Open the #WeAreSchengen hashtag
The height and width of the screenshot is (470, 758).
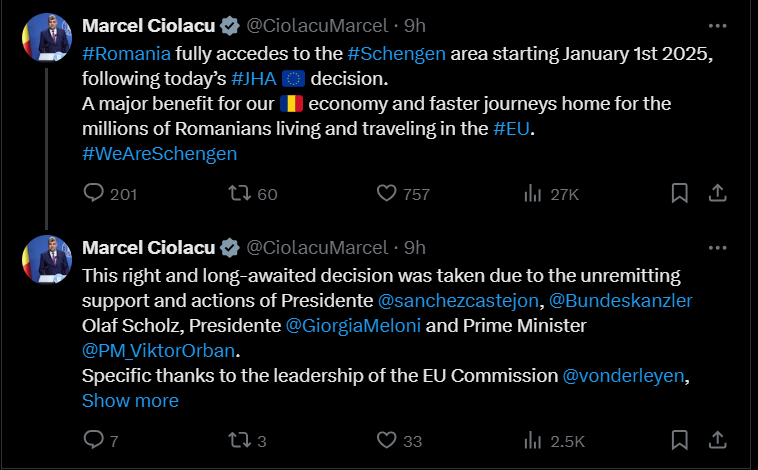[x=159, y=154]
